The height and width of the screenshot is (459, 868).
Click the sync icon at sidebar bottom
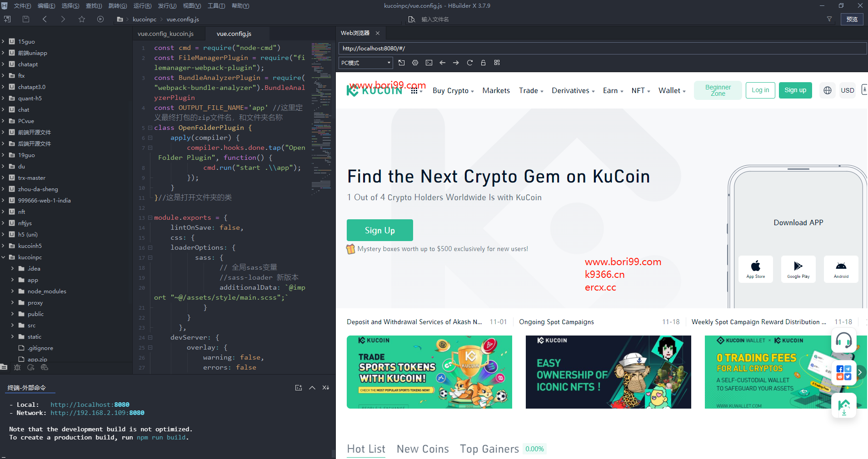31,367
